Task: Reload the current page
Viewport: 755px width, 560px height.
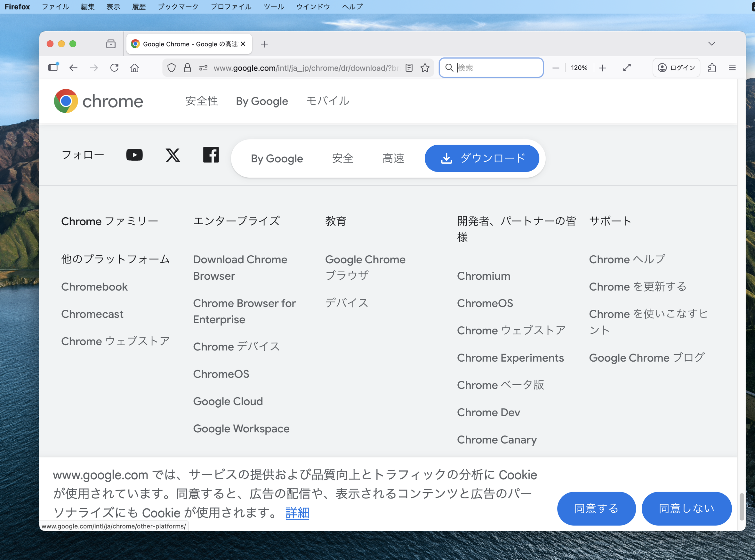Action: 114,68
